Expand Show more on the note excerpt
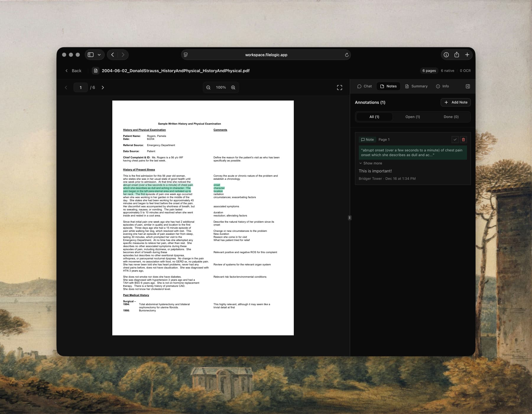 tap(371, 163)
